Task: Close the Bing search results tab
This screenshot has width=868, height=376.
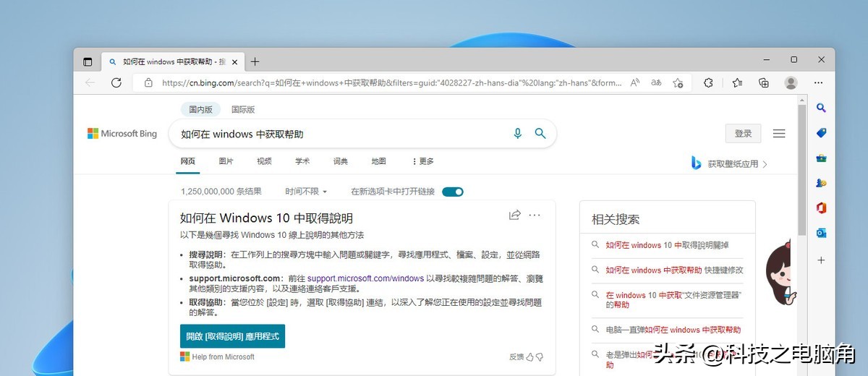Action: point(234,61)
